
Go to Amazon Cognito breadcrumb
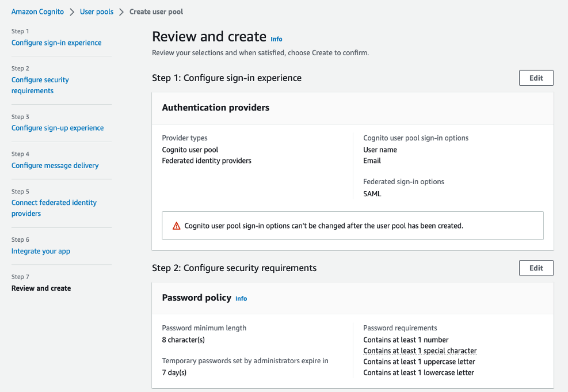37,12
